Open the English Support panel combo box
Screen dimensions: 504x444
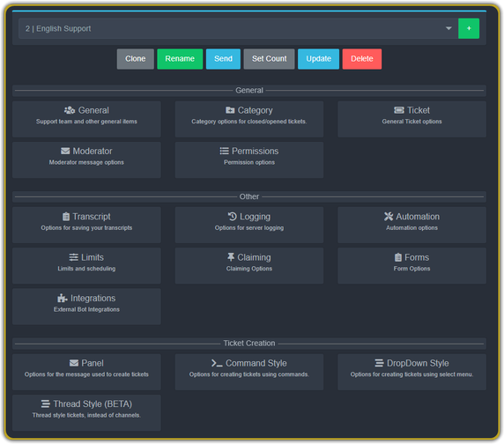[x=238, y=28]
